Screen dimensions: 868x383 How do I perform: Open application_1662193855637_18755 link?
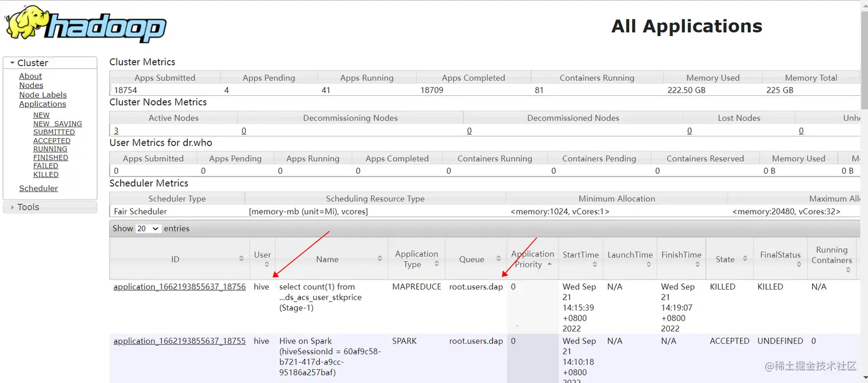[180, 341]
